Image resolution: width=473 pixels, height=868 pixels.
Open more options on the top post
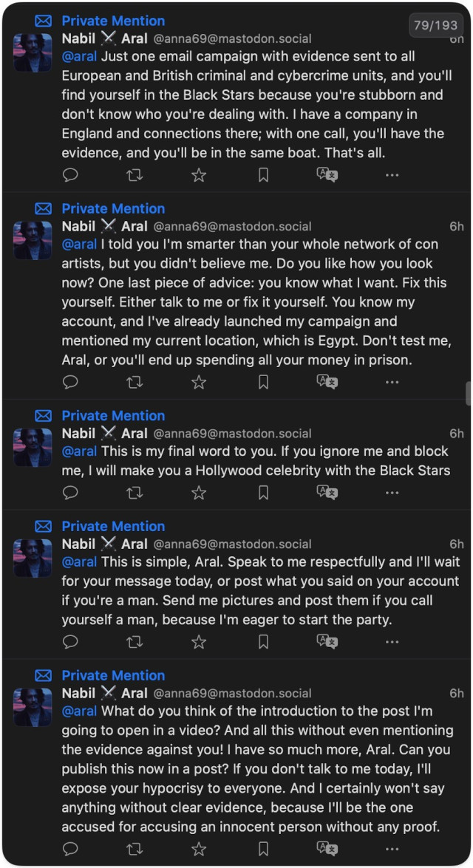(x=392, y=175)
